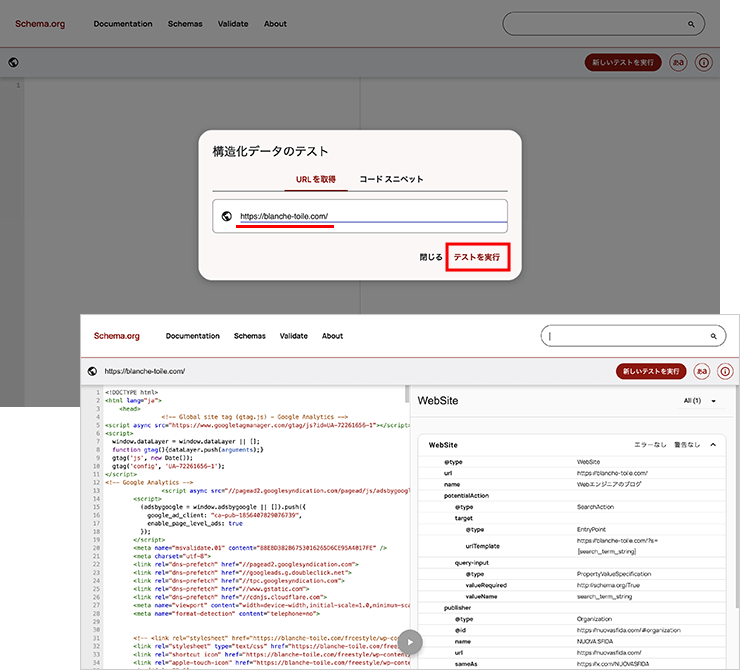Focus the search field in the results page

pyautogui.click(x=633, y=336)
